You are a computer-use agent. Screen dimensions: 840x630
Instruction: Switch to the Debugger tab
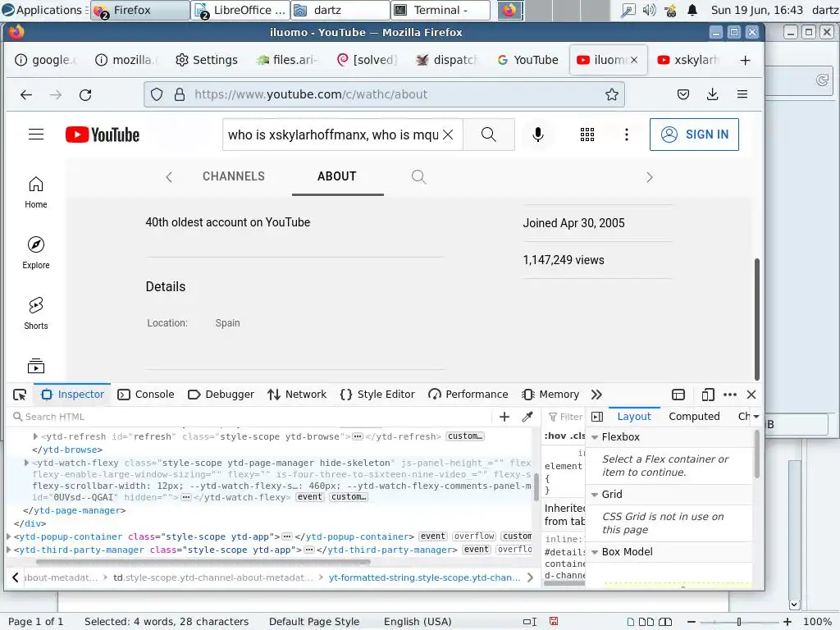(221, 395)
